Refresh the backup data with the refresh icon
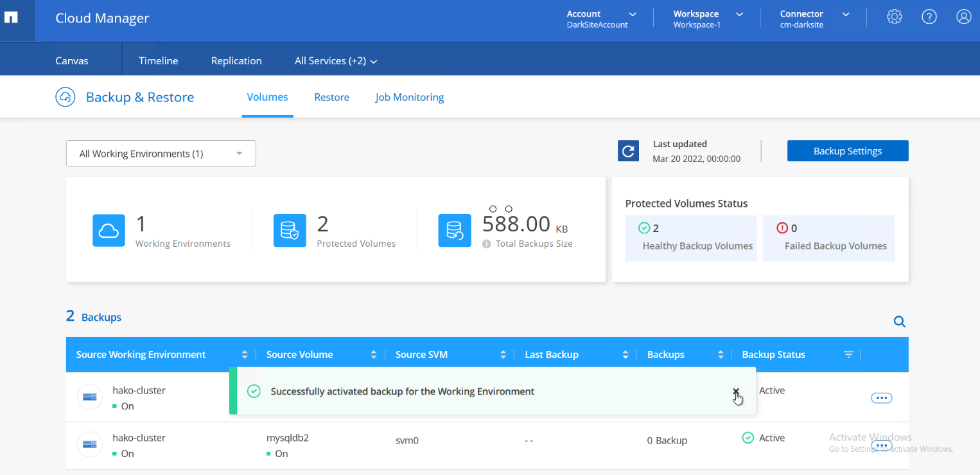The width and height of the screenshot is (980, 475). [628, 150]
